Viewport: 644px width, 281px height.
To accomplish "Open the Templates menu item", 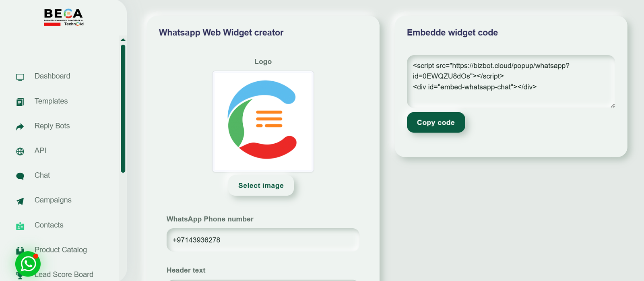I will (x=51, y=101).
